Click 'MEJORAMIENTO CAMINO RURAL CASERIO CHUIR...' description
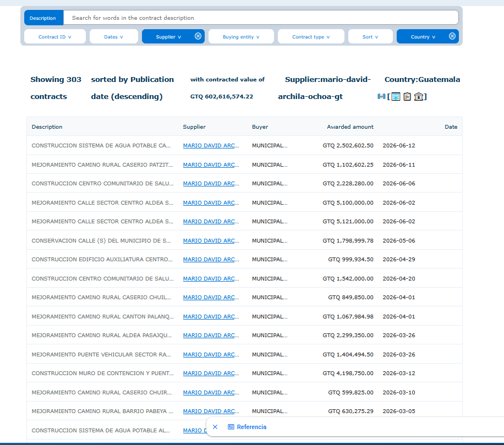The height and width of the screenshot is (445, 504). pyautogui.click(x=102, y=392)
